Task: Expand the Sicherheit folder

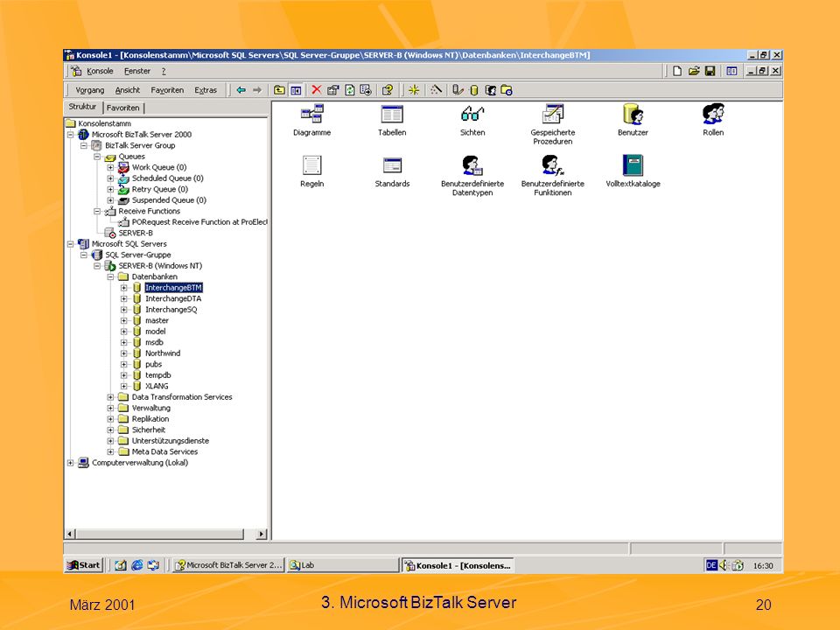Action: point(110,430)
